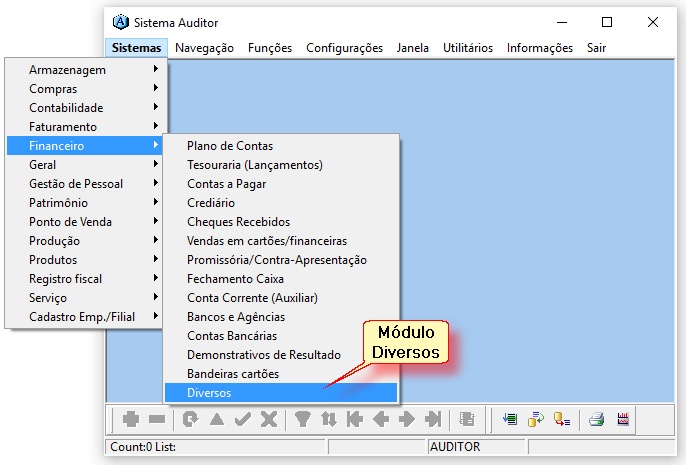Go to previous record arrow icon
Image resolution: width=686 pixels, height=465 pixels.
[x=381, y=419]
